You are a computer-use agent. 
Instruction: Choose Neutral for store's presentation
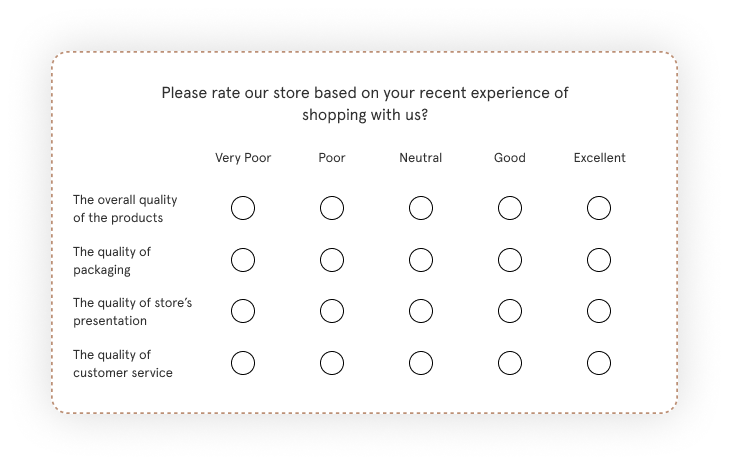click(x=421, y=311)
